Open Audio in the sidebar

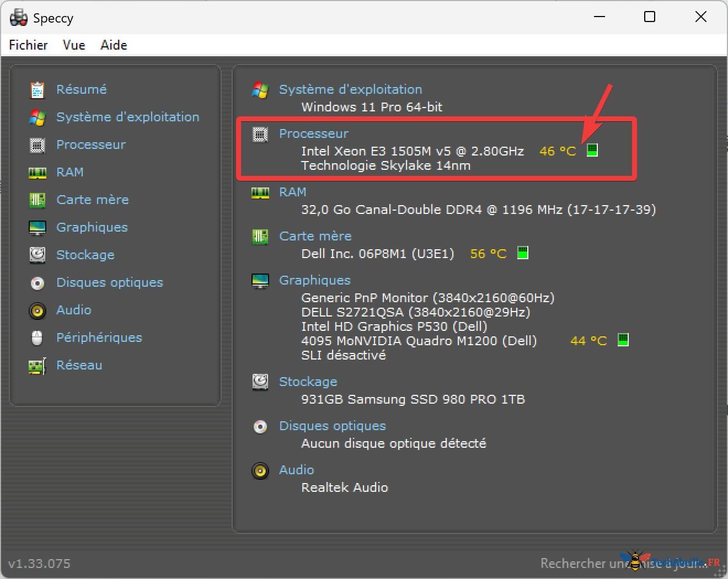pos(74,310)
